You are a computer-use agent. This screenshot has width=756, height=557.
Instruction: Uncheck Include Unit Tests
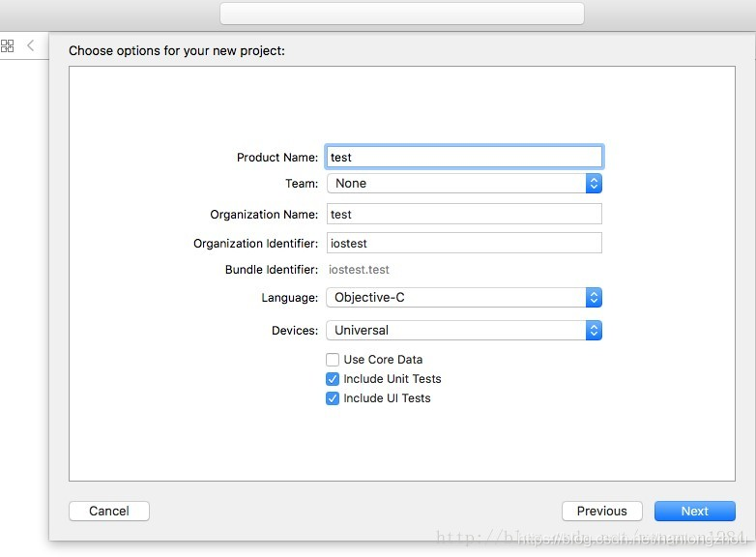[333, 379]
